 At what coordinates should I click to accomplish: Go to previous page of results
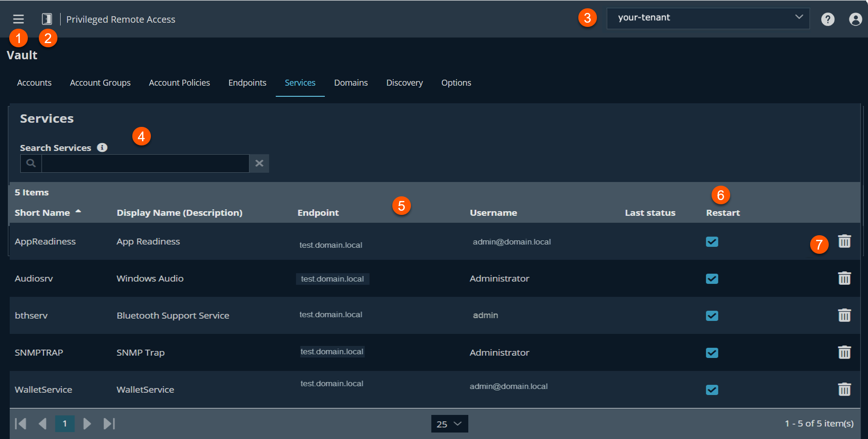(x=43, y=423)
